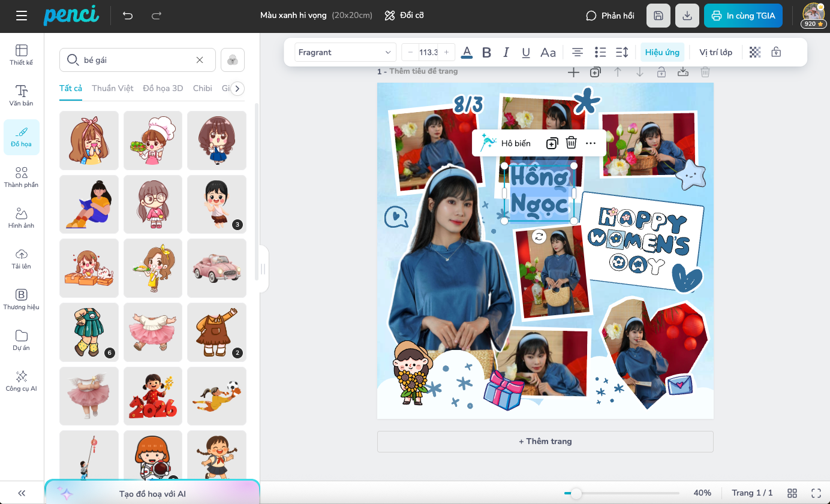
Task: Switch to the Thuần Việt tab
Action: 113,88
